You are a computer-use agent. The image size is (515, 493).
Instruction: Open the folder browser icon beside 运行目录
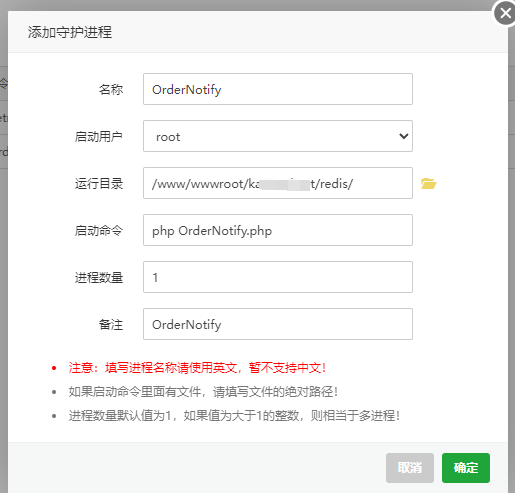pos(428,183)
